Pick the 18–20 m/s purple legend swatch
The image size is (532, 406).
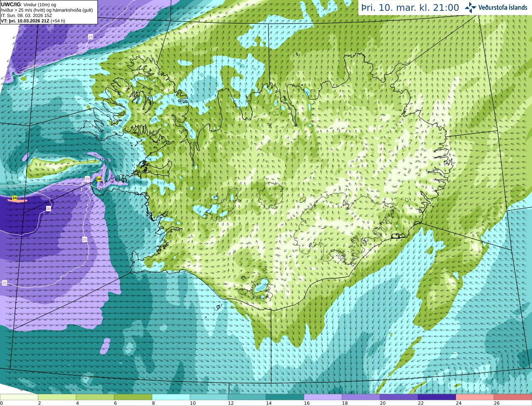coord(361,397)
